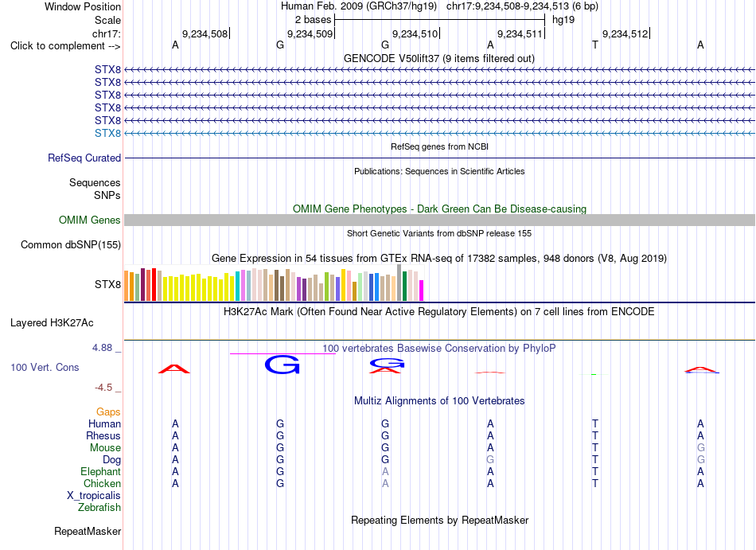
Task: Select the 'Human' species row label
Action: point(104,423)
